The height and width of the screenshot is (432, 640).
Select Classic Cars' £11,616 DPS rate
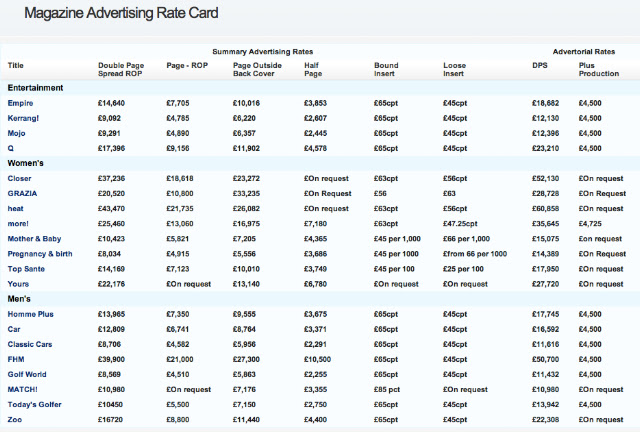click(x=545, y=345)
